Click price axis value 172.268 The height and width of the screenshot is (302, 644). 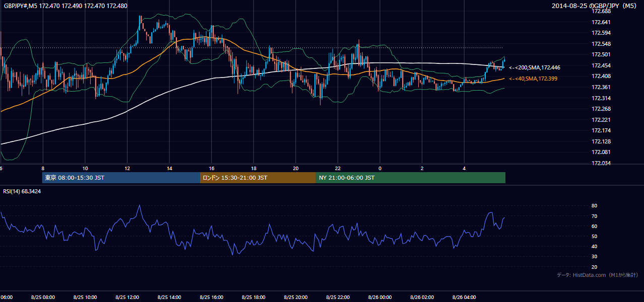coord(601,109)
